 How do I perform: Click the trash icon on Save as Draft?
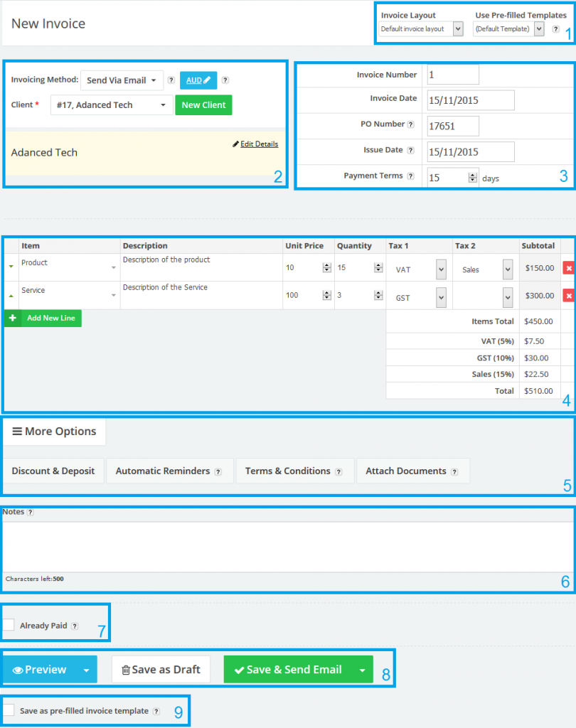(x=126, y=668)
